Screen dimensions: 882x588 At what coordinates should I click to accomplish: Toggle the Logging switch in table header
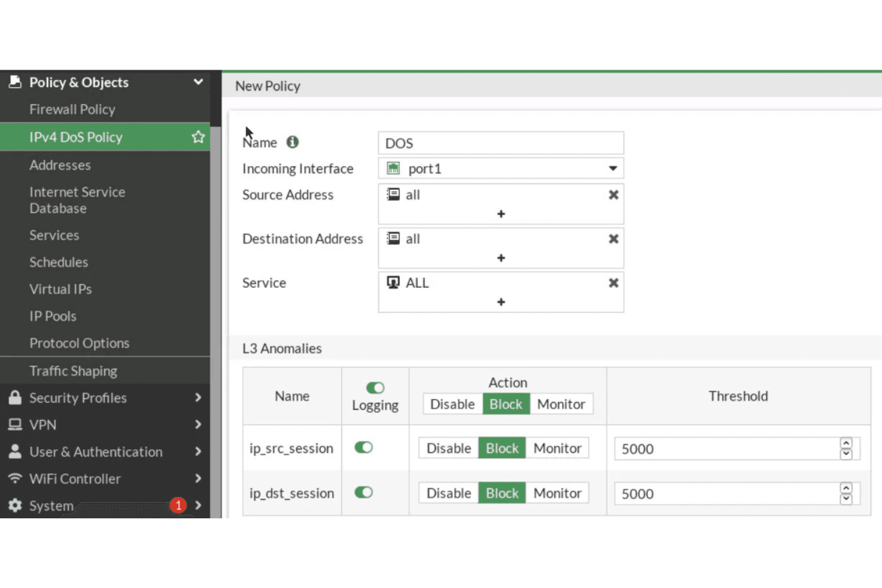tap(375, 388)
